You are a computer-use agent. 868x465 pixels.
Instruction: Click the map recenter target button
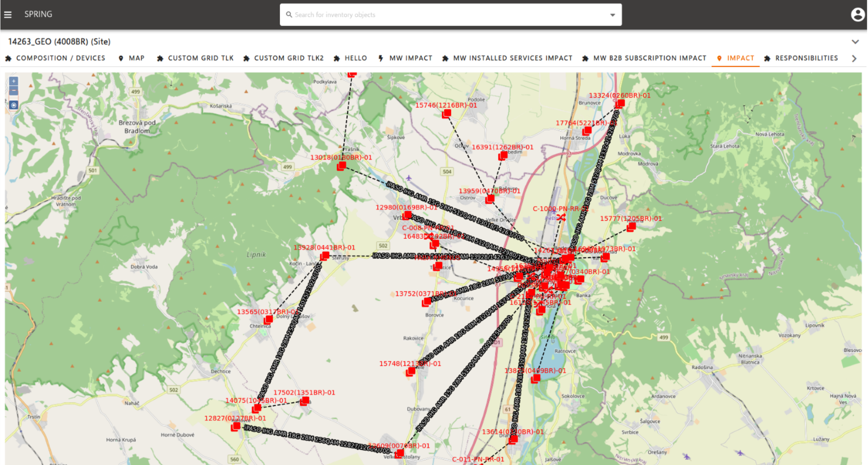(x=14, y=105)
